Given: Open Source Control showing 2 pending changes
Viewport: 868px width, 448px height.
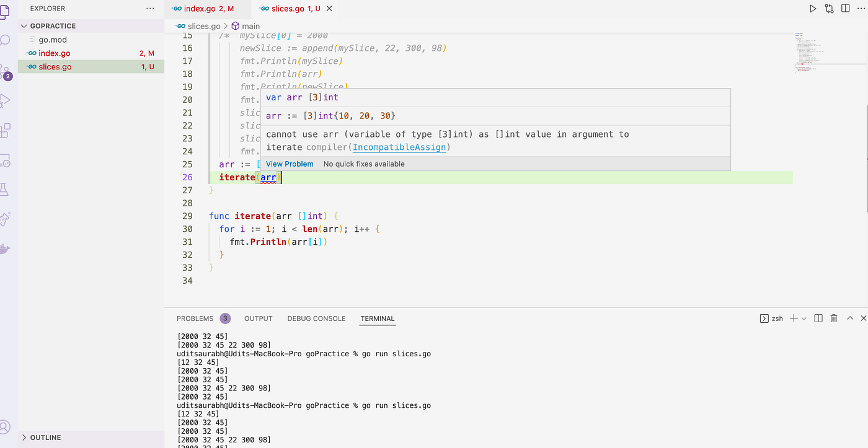Looking at the screenshot, I should 6,68.
